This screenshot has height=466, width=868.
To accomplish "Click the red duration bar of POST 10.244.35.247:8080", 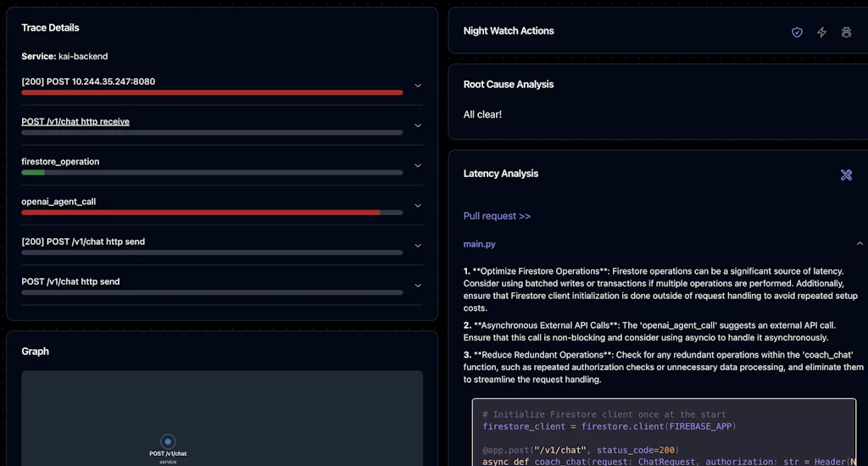I will [212, 92].
